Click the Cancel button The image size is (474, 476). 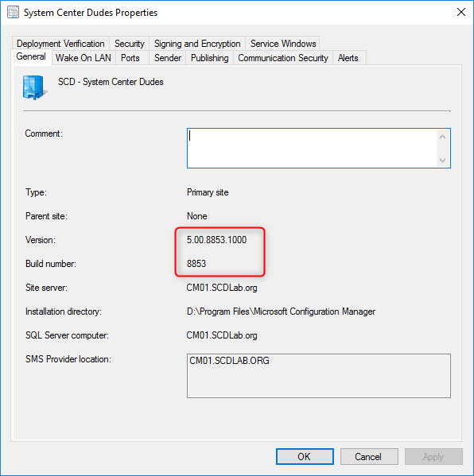click(369, 457)
